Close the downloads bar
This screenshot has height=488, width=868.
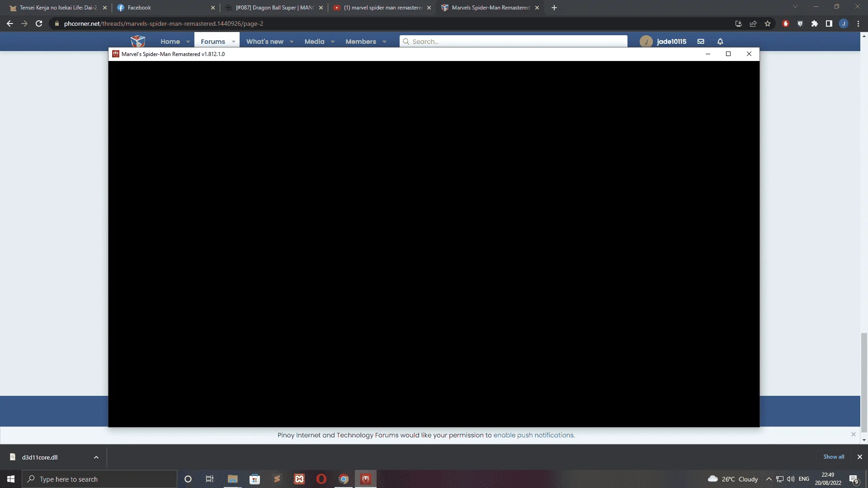click(x=860, y=457)
